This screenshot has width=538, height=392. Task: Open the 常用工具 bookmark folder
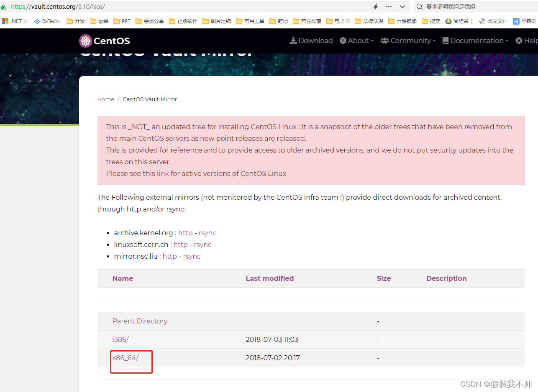[250, 21]
